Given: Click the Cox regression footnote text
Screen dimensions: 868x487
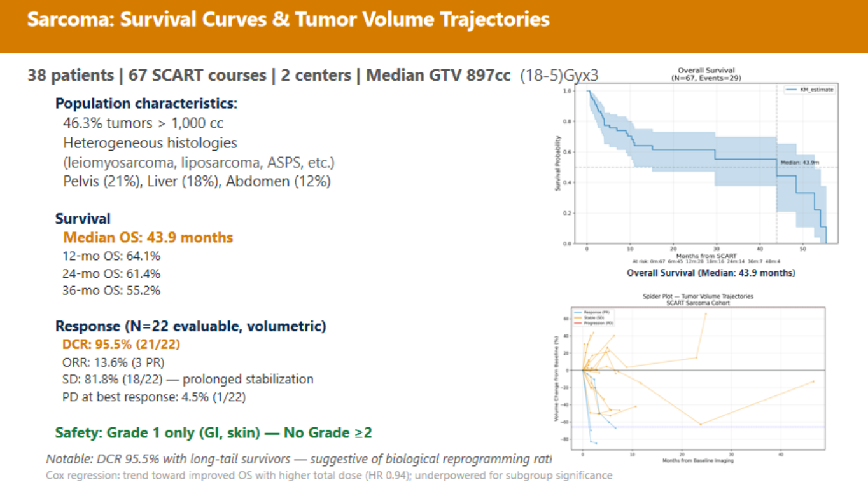Looking at the screenshot, I should (329, 475).
